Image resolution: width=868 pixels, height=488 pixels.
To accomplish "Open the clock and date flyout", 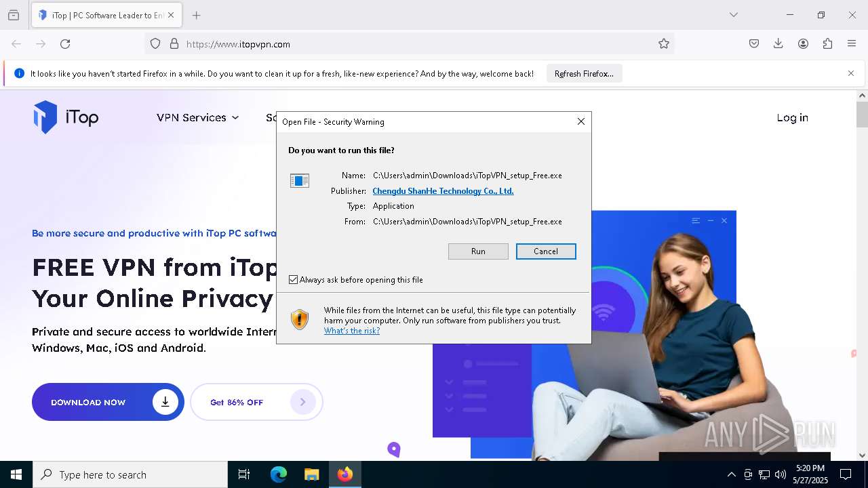I will click(810, 474).
